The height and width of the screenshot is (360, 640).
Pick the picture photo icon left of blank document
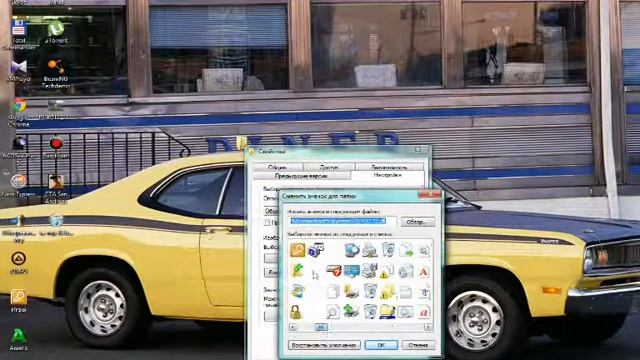[x=298, y=291]
